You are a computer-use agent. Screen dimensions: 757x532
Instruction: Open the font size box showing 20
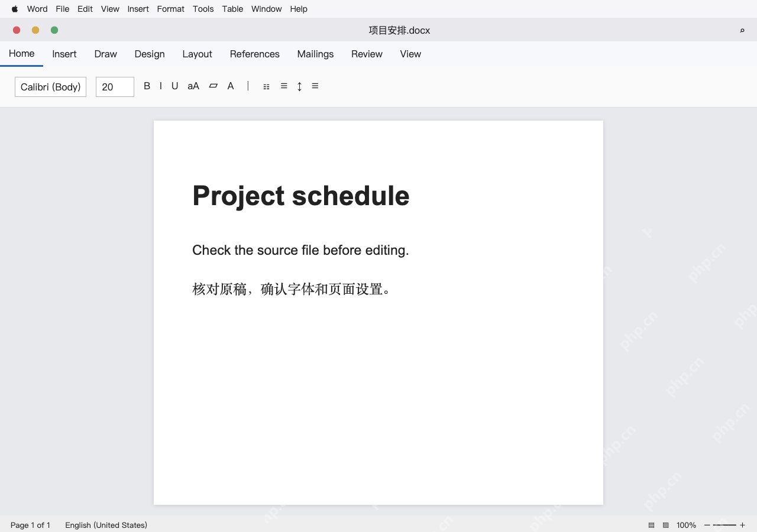tap(115, 87)
